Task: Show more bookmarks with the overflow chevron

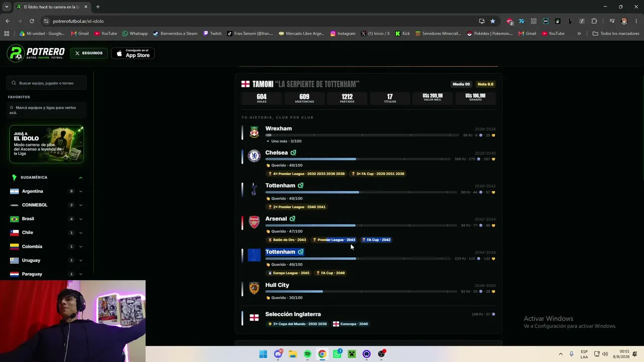Action: (x=579, y=34)
